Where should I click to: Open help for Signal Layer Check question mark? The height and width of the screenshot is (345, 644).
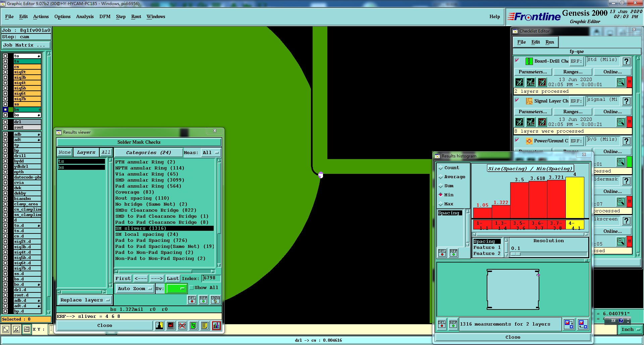[626, 101]
